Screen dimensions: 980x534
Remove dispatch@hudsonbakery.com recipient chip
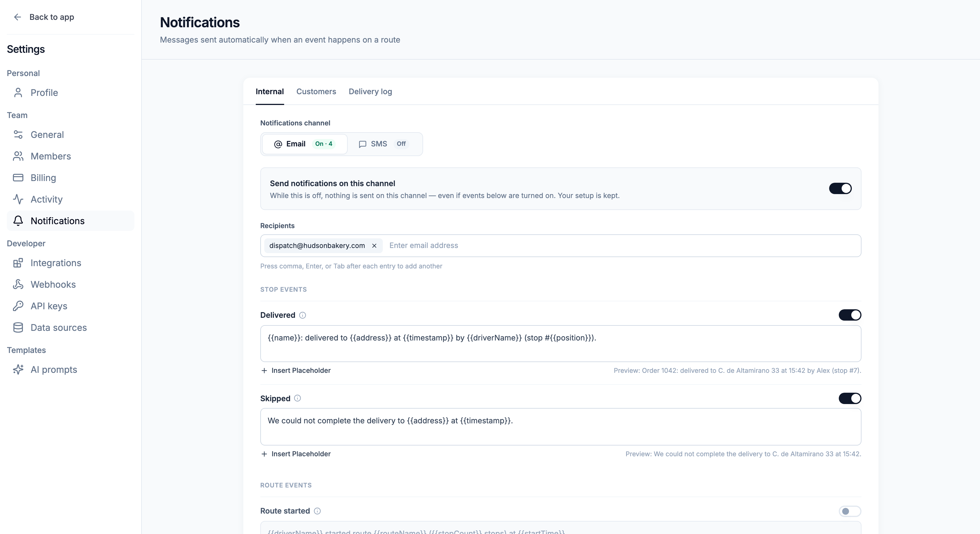[374, 245]
